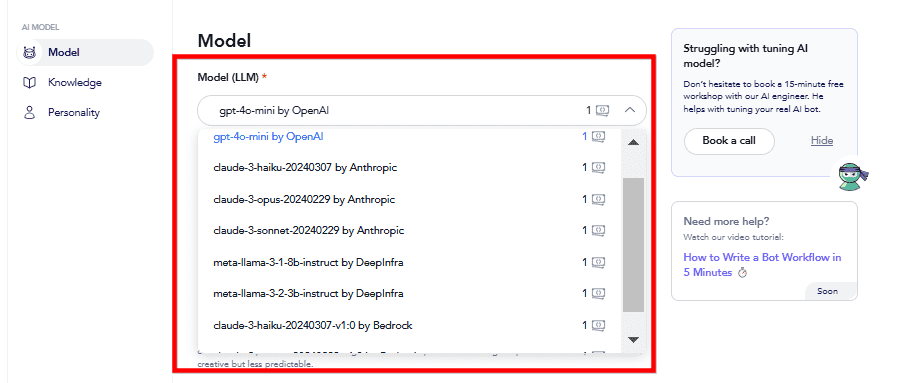
Task: Collapse the Model (LLM) dropdown chevron
Action: pos(630,110)
